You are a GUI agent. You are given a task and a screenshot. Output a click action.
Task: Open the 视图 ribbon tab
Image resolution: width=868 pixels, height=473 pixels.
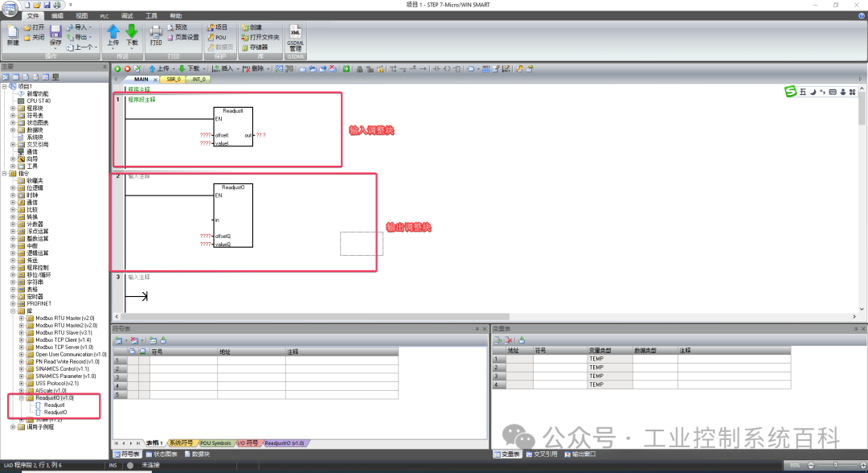click(81, 16)
